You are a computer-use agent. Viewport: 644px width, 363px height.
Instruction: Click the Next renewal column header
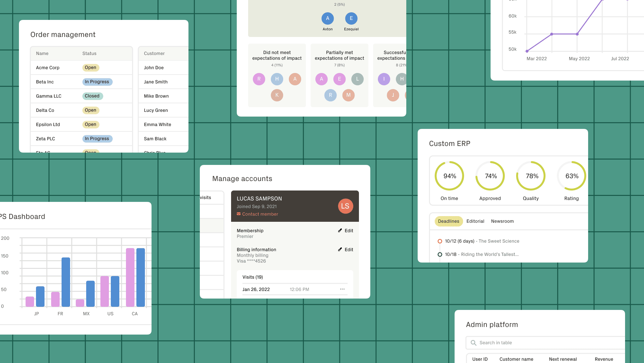click(x=563, y=359)
